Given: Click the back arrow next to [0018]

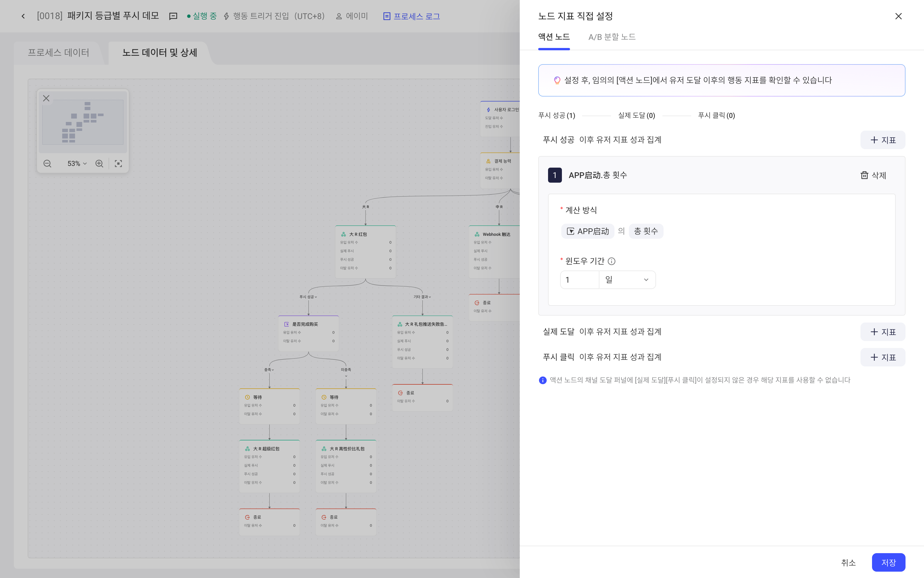Looking at the screenshot, I should pyautogui.click(x=23, y=16).
